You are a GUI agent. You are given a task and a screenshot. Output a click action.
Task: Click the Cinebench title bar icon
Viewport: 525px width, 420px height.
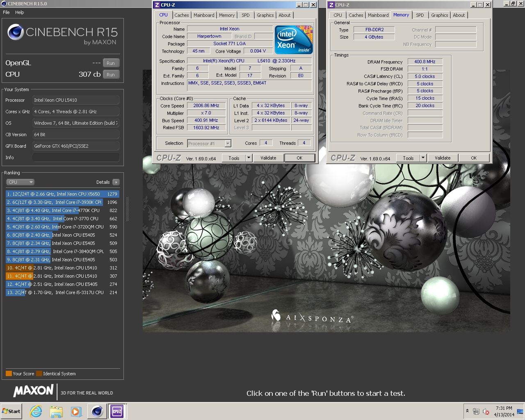point(4,4)
